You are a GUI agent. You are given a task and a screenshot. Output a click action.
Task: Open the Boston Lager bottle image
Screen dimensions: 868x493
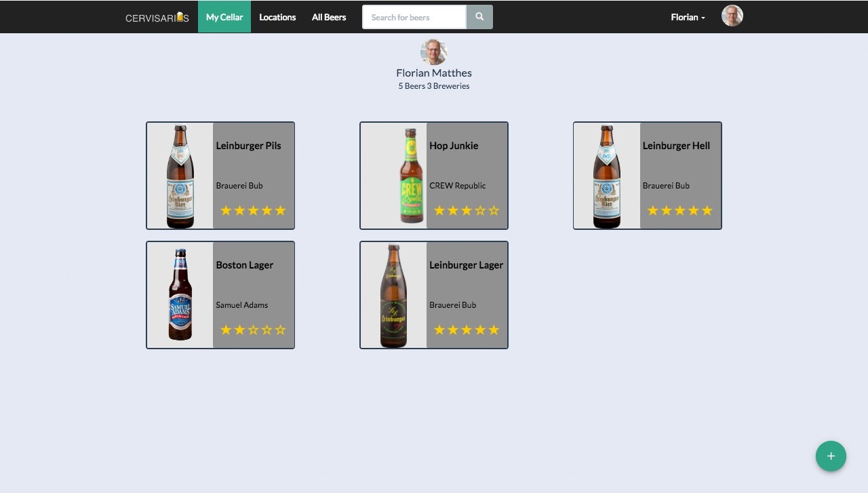pos(180,295)
